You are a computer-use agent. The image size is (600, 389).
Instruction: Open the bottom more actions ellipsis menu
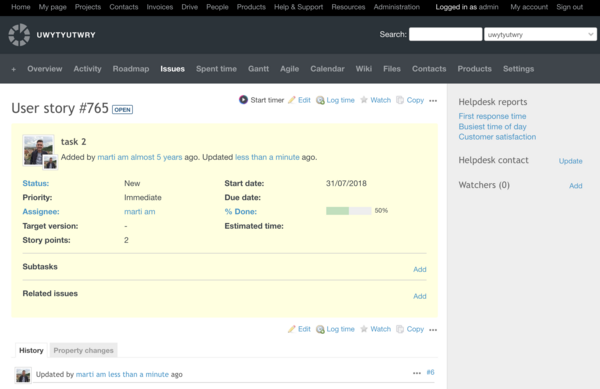433,330
